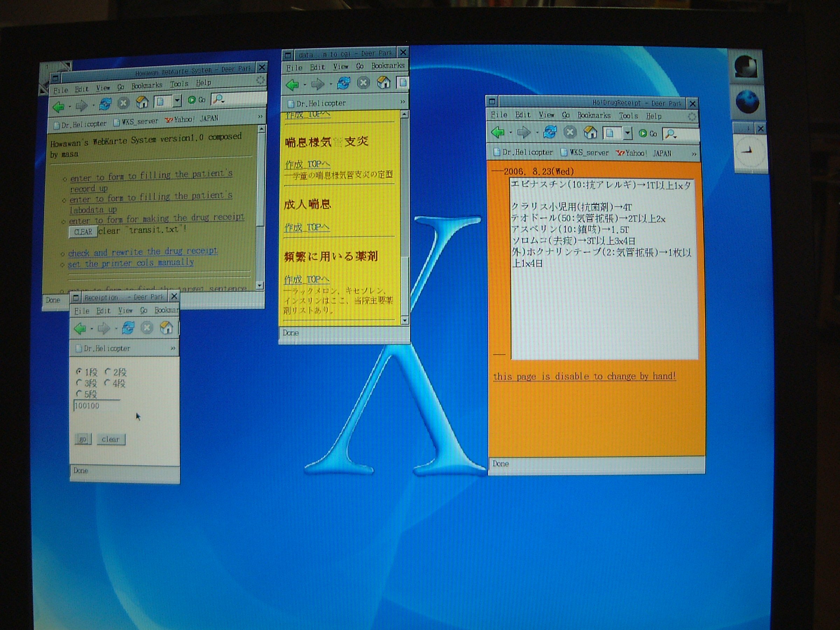
Task: Click Stop icon in HoDrugReceipt window
Action: point(569,132)
